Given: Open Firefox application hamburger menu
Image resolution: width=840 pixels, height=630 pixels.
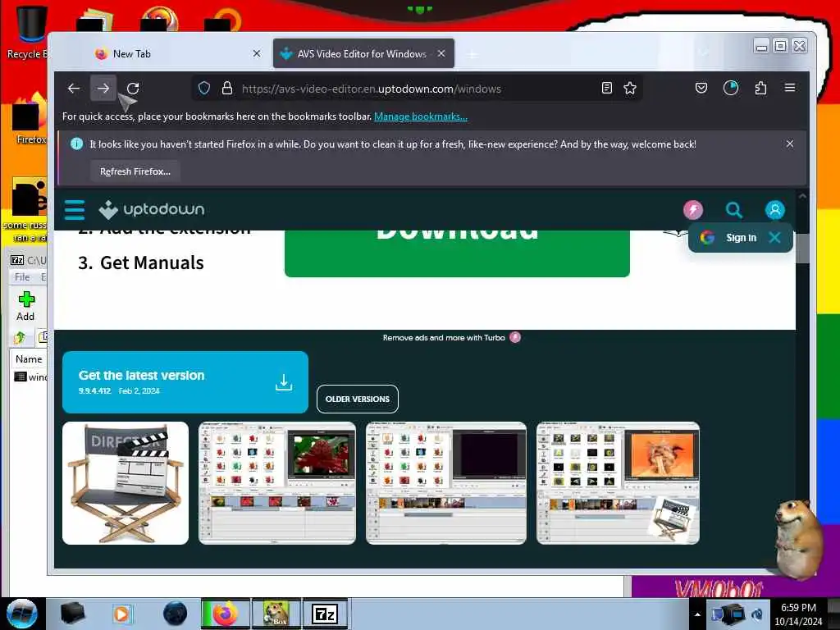Looking at the screenshot, I should pos(790,88).
